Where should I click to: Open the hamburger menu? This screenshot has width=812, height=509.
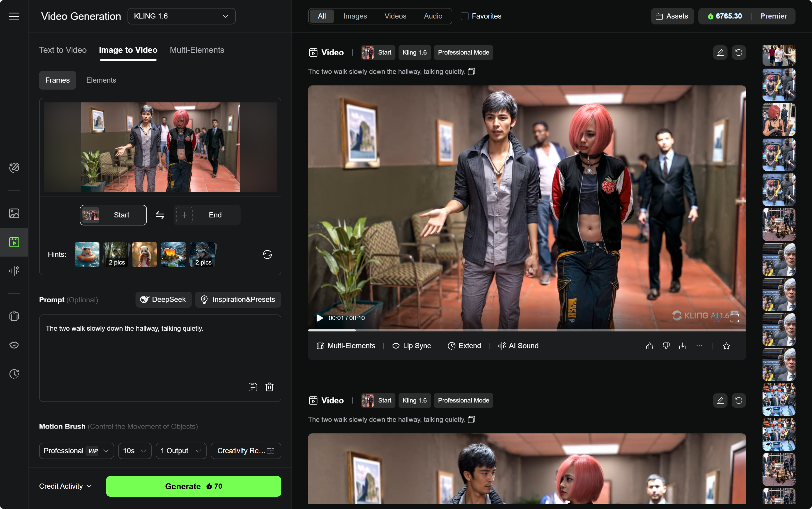click(x=14, y=16)
